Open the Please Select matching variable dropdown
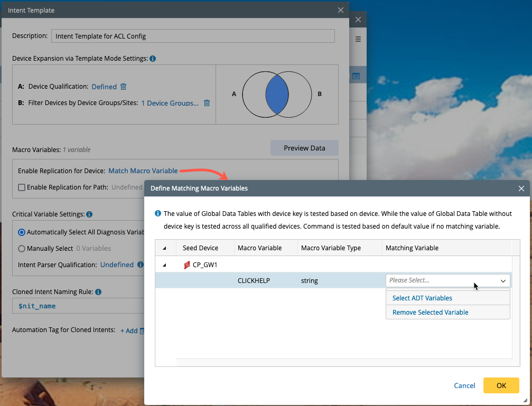Viewport: 532px width, 406px height. (x=447, y=280)
